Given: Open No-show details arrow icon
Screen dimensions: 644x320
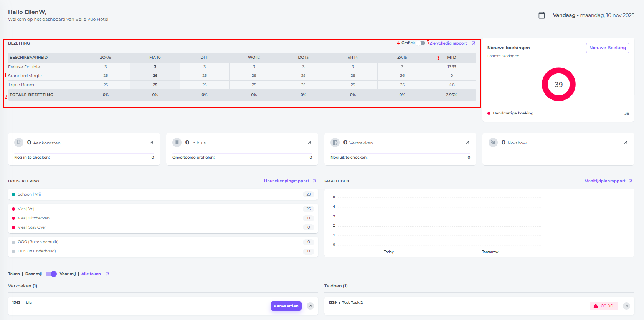Looking at the screenshot, I should [x=626, y=143].
